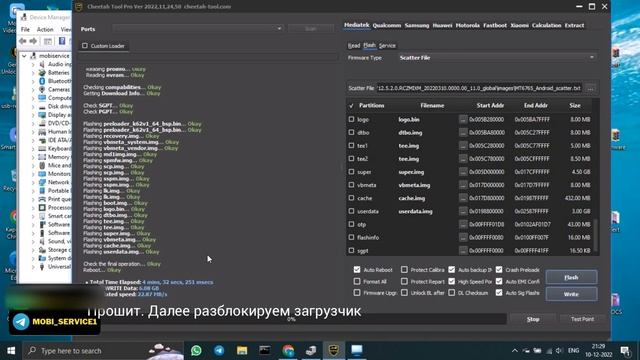Browse file for dtbo partition

point(463,133)
